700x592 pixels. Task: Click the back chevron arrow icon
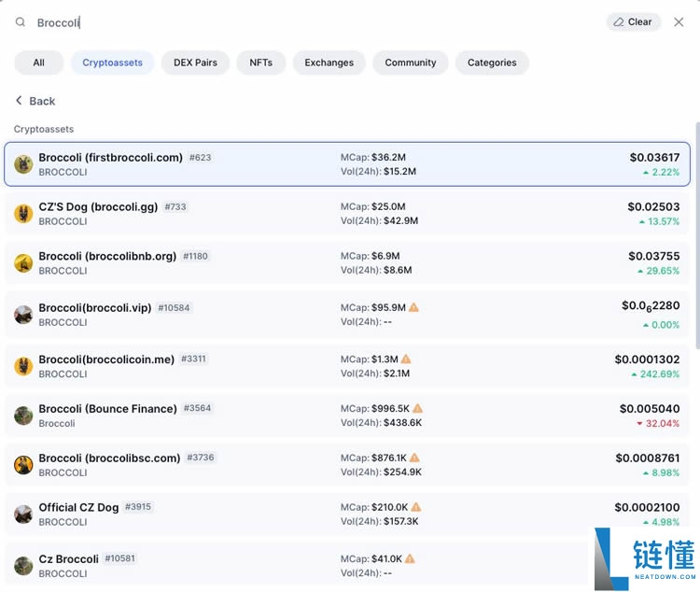pos(19,101)
